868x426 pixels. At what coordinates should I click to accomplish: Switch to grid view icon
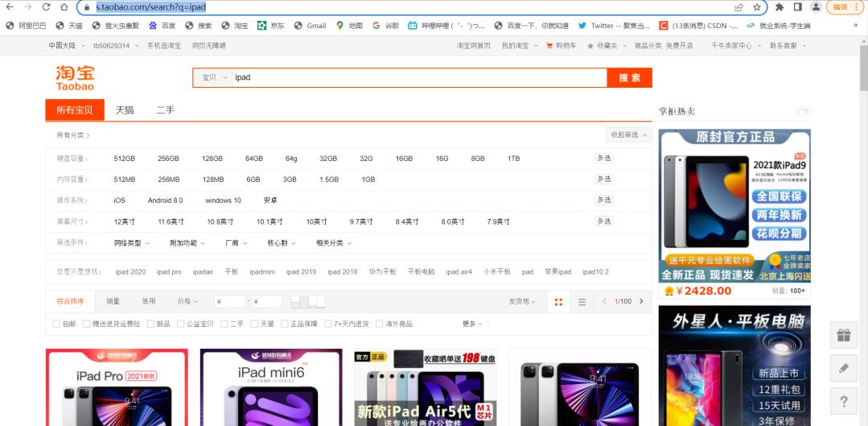click(x=558, y=302)
